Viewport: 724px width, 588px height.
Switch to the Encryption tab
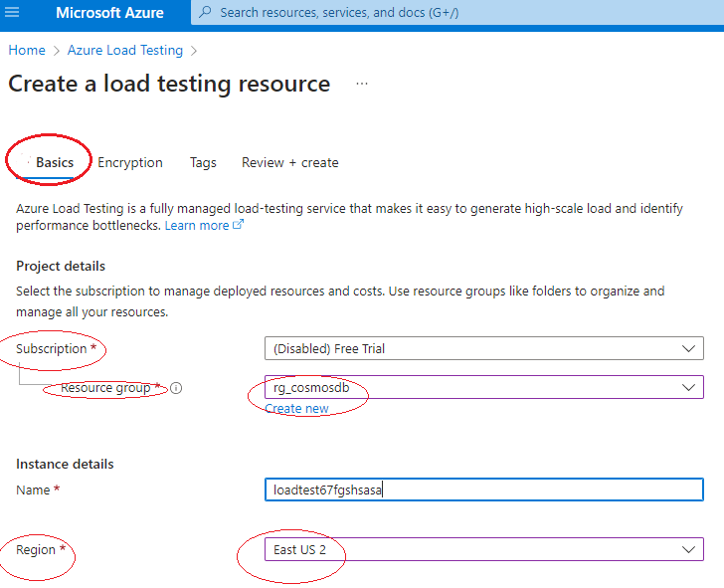tap(130, 162)
